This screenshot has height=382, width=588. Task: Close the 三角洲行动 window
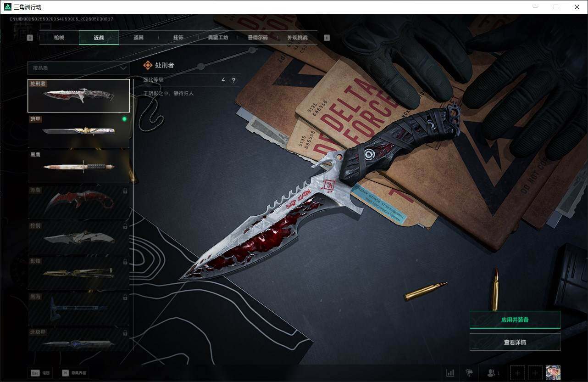(577, 7)
